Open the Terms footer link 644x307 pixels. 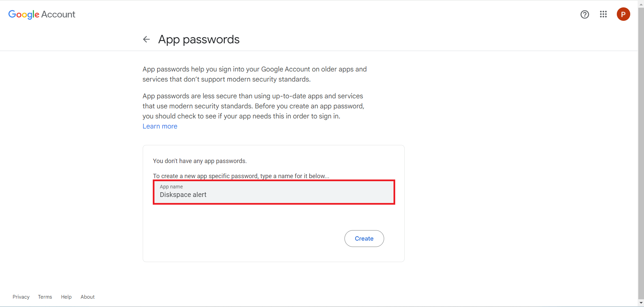pos(45,297)
